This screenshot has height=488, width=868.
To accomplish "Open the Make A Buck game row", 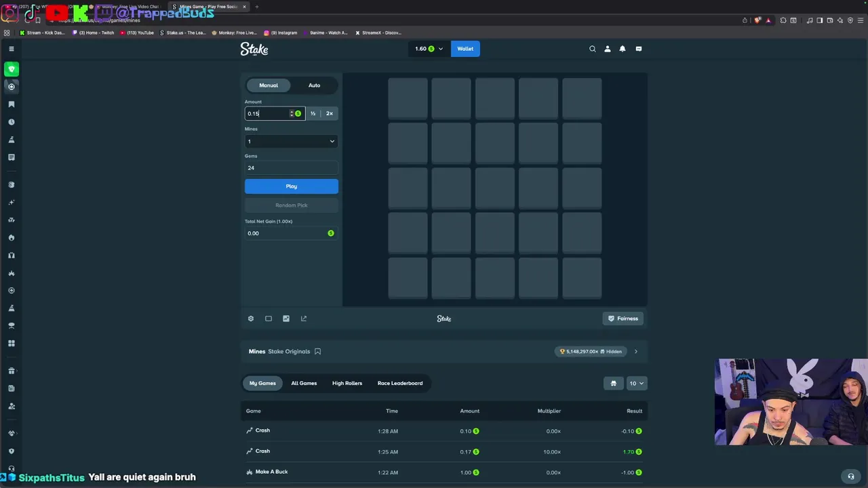I will 444,472.
